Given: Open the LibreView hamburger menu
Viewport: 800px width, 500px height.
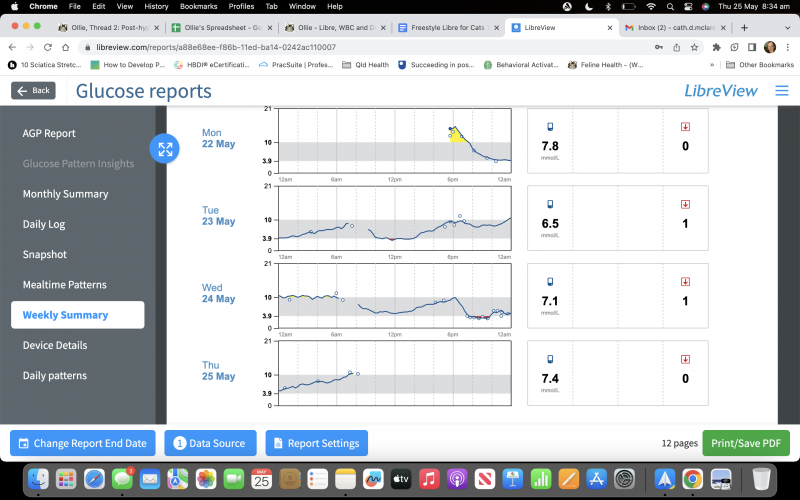Looking at the screenshot, I should (x=781, y=91).
